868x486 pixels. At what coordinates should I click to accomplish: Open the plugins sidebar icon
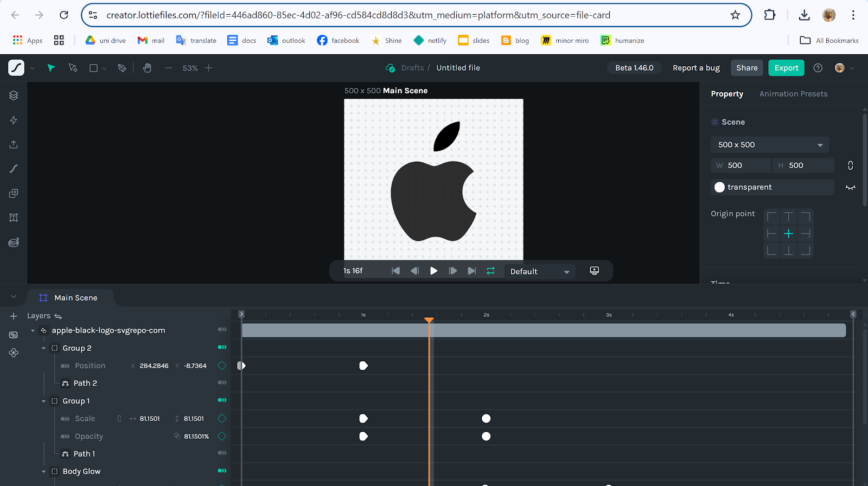point(14,193)
